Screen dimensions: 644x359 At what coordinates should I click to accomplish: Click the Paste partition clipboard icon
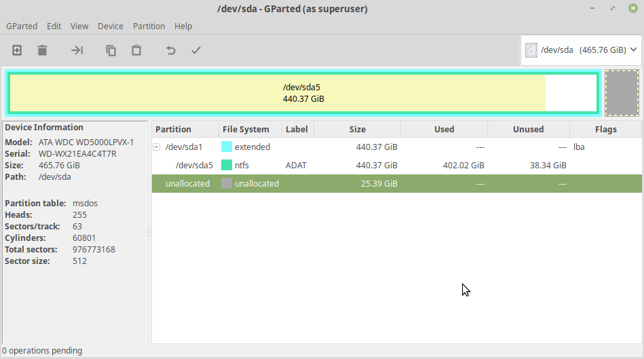(x=136, y=50)
